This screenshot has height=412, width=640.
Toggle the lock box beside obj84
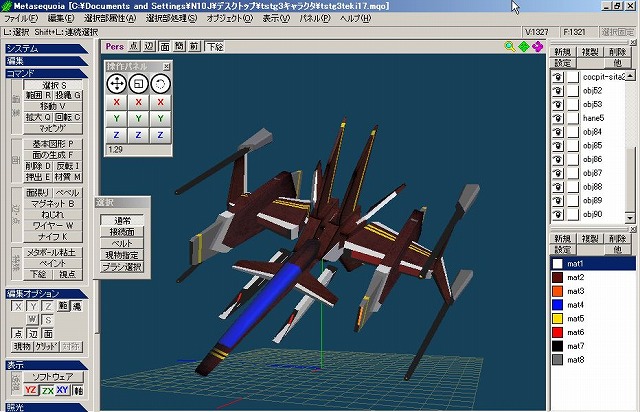click(573, 132)
